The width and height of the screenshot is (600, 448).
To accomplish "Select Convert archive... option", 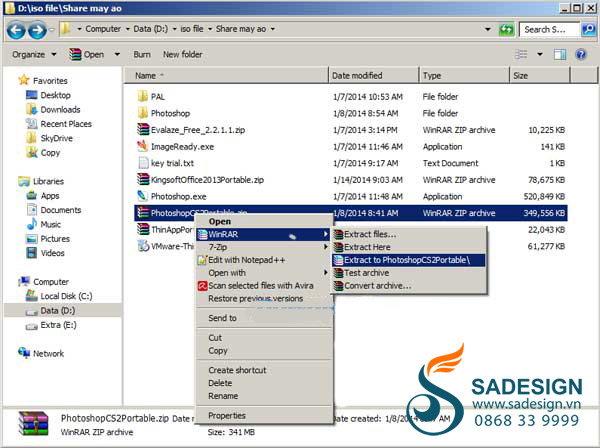I will pyautogui.click(x=408, y=285).
